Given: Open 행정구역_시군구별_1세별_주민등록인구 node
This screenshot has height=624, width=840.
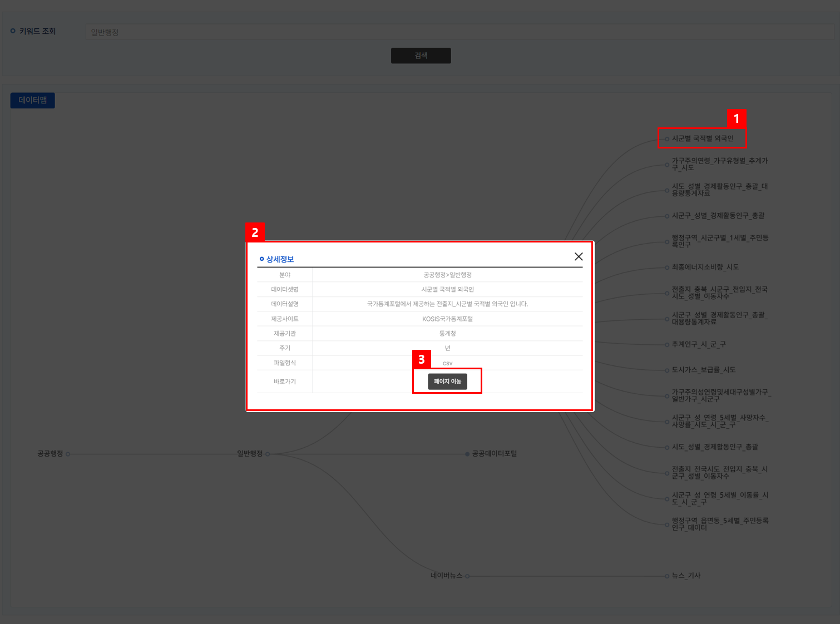Looking at the screenshot, I should pos(719,241).
